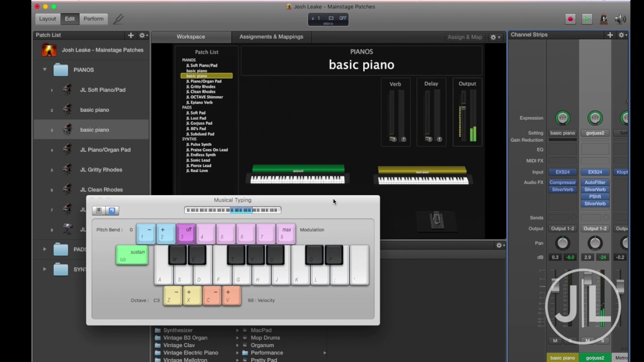The height and width of the screenshot is (362, 644).
Task: Click piano icon of patch 2
Action: click(67, 110)
